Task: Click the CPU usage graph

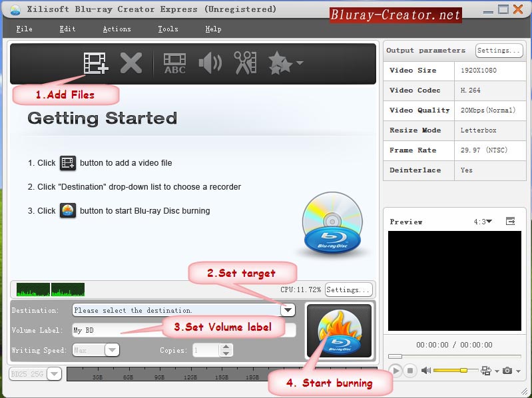Action: coord(51,290)
